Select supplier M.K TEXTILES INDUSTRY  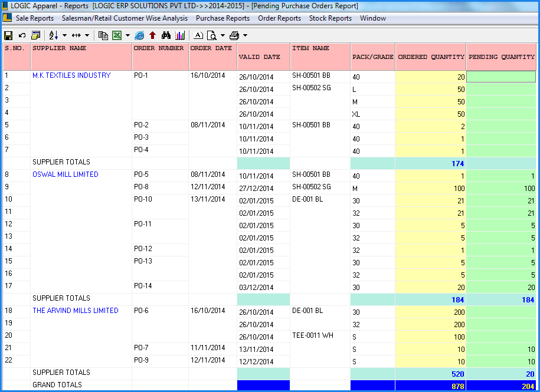[71, 75]
